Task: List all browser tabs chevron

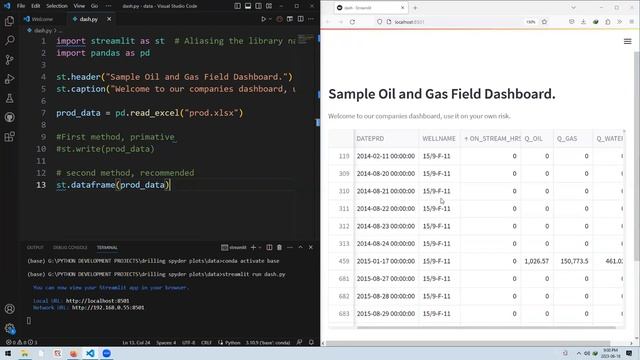Action: [x=573, y=8]
